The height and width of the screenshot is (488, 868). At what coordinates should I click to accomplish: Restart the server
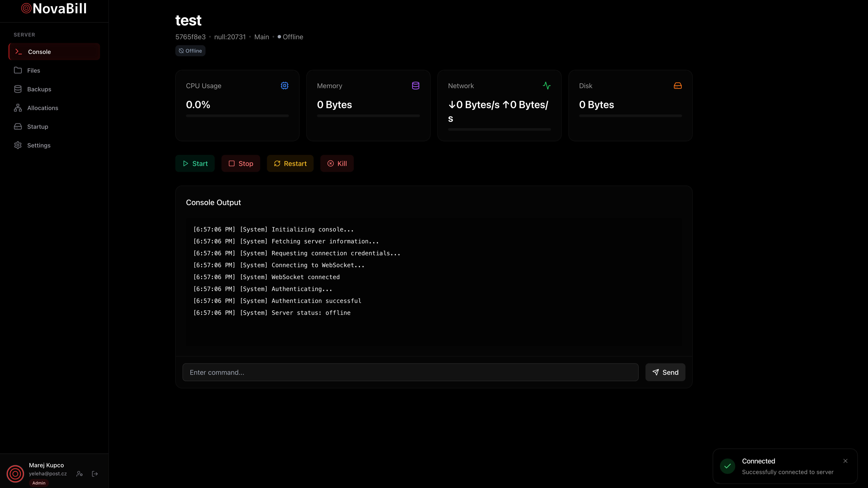290,163
